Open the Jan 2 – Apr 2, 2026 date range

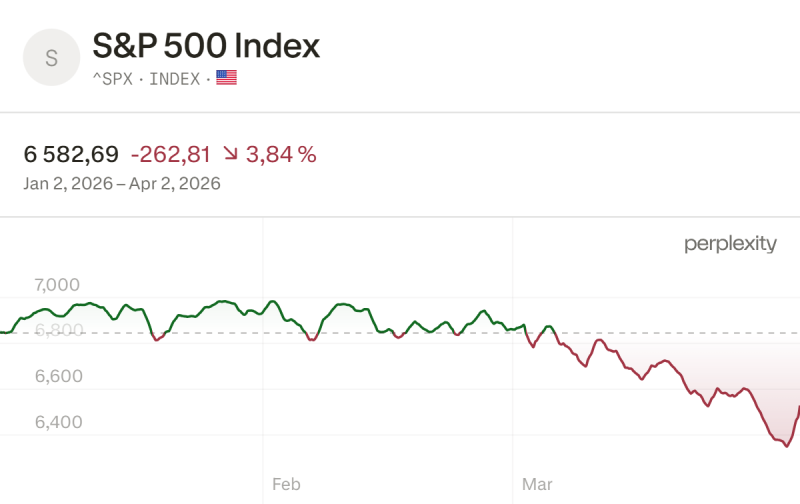(x=122, y=184)
